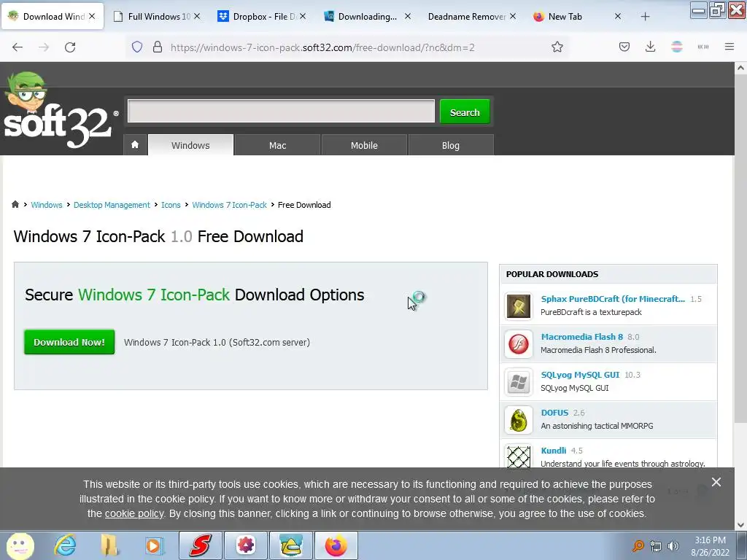The image size is (747, 560).
Task: Select the Mobile navigation tab
Action: (365, 145)
